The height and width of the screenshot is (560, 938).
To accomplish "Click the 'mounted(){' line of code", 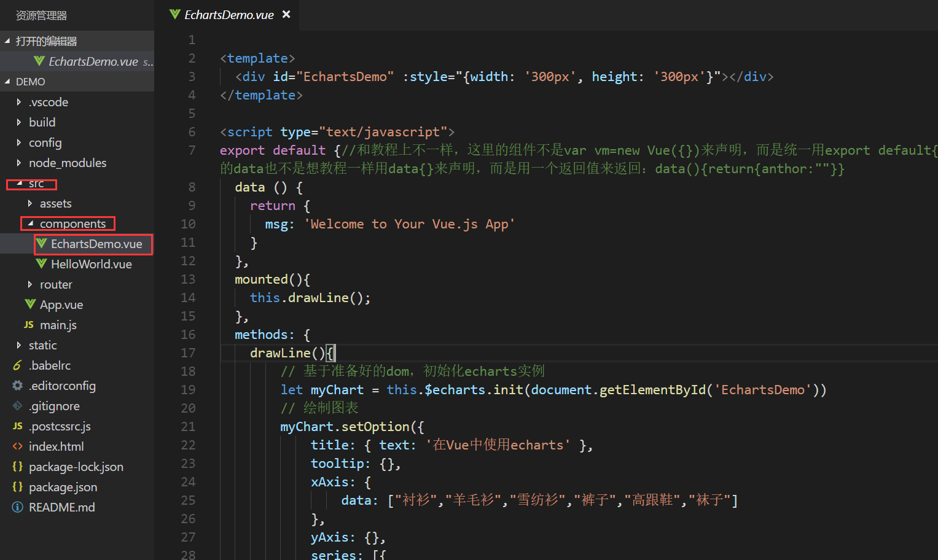I will point(272,279).
